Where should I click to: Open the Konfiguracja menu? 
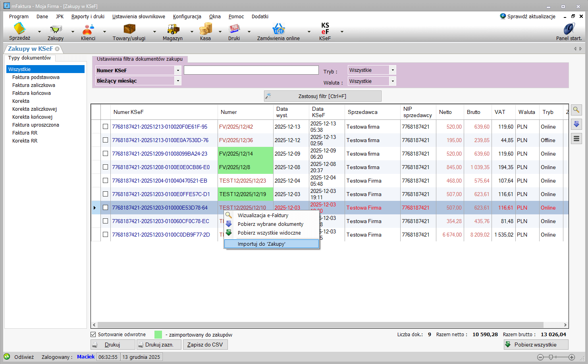(x=187, y=17)
